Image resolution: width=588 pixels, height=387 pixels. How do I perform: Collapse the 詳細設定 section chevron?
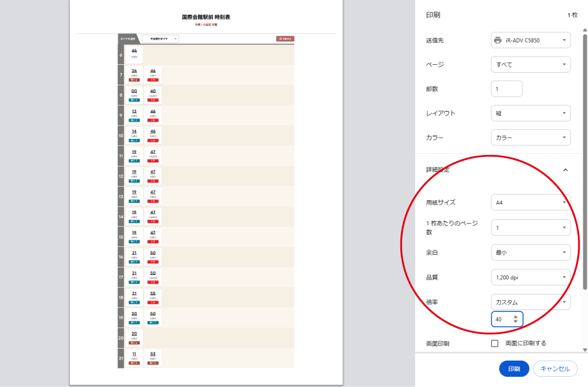pos(565,170)
